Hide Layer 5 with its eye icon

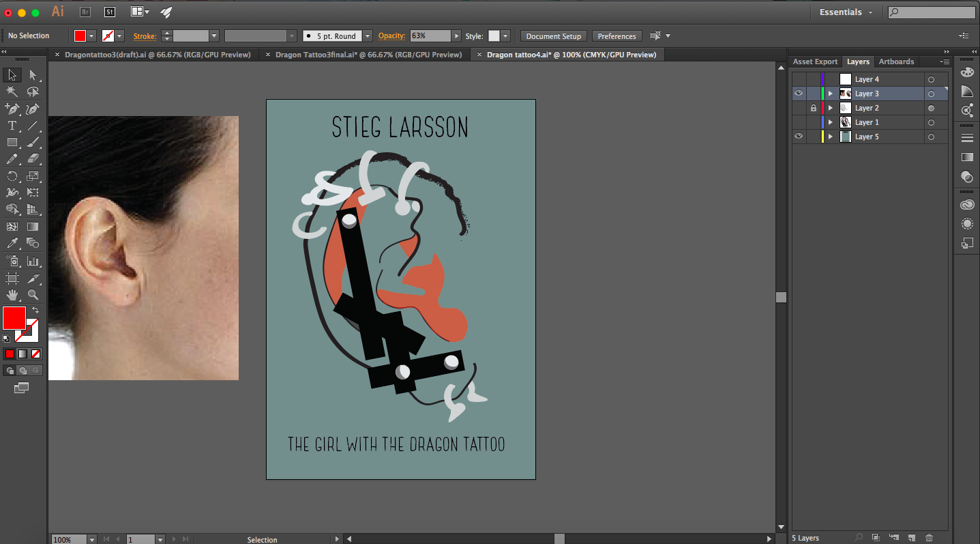coord(799,137)
